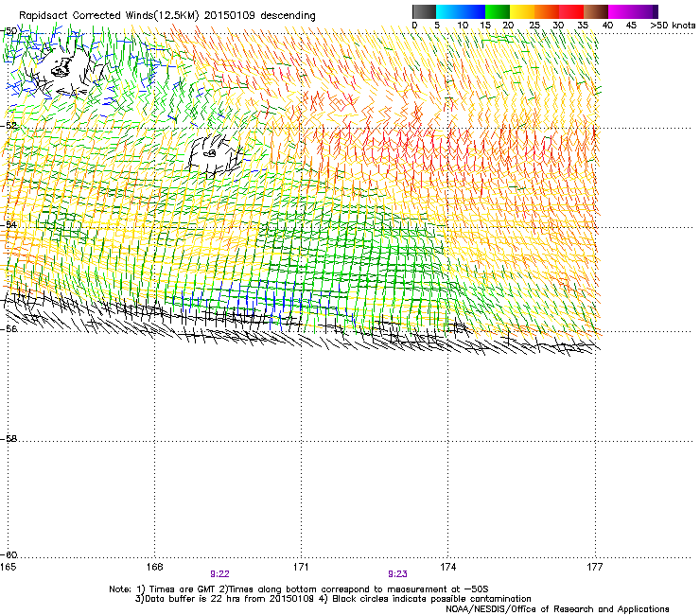Pick the orange 25-30 knots legend swatch
Screen dimensions: 700x615
[x=547, y=11]
